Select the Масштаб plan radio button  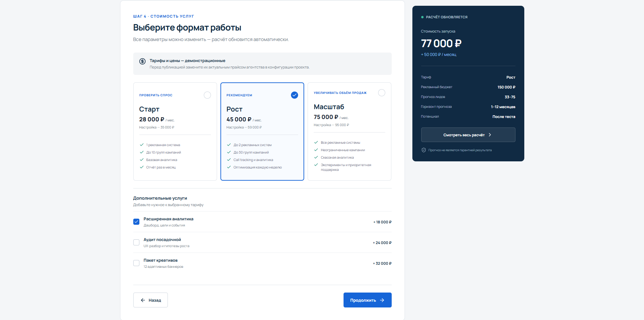382,93
